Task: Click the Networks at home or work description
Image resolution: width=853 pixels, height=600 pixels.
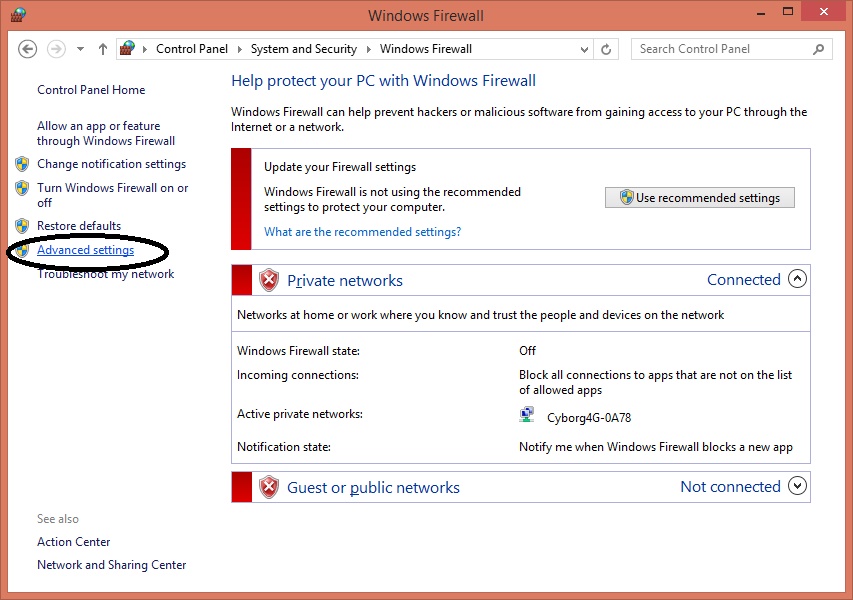Action: [480, 315]
